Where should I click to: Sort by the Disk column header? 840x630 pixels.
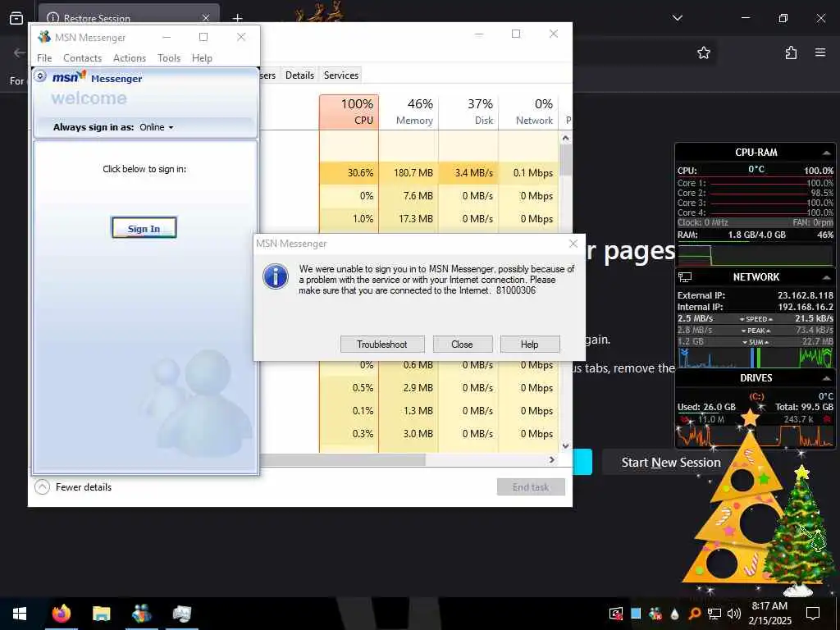click(468, 112)
